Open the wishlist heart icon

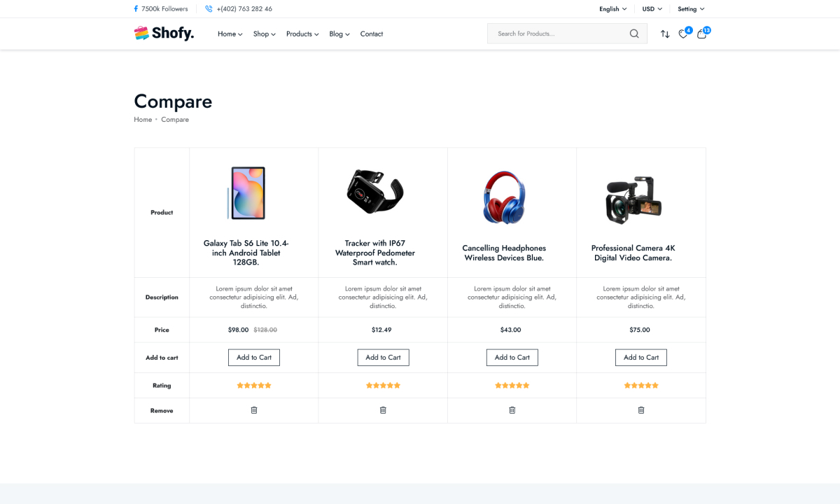pyautogui.click(x=682, y=34)
